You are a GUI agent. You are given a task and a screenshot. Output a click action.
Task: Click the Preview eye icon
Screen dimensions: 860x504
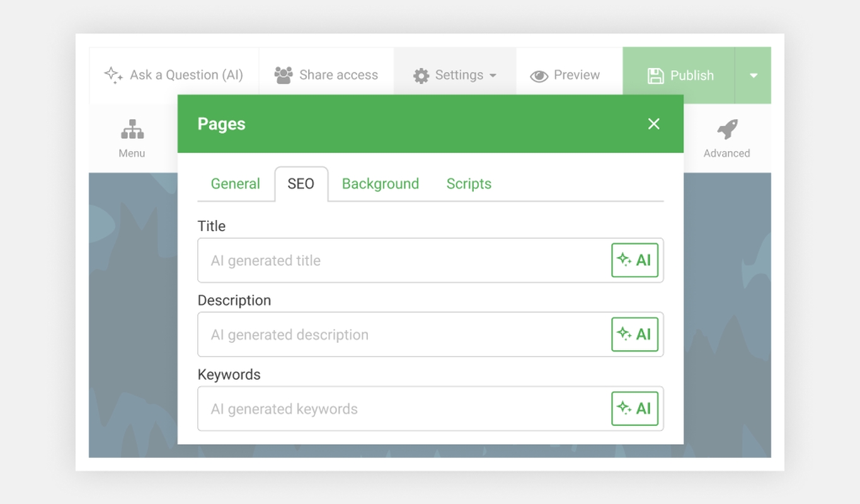(539, 76)
